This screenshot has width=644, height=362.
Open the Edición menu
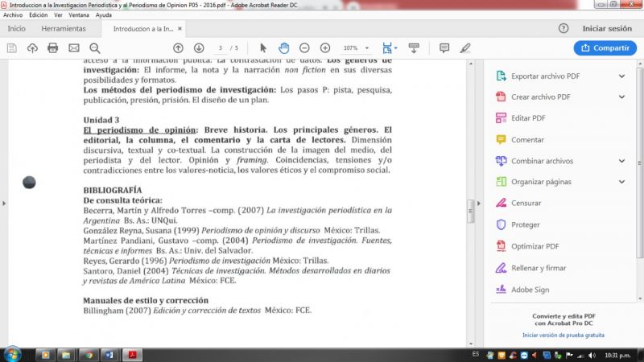38,14
